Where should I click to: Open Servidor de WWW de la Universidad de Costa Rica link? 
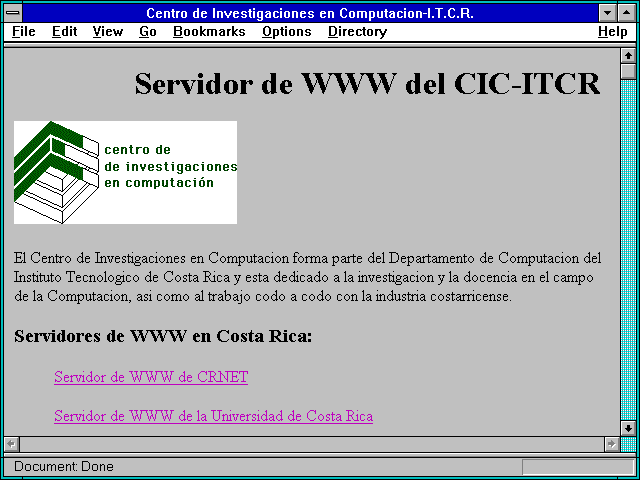pos(213,416)
